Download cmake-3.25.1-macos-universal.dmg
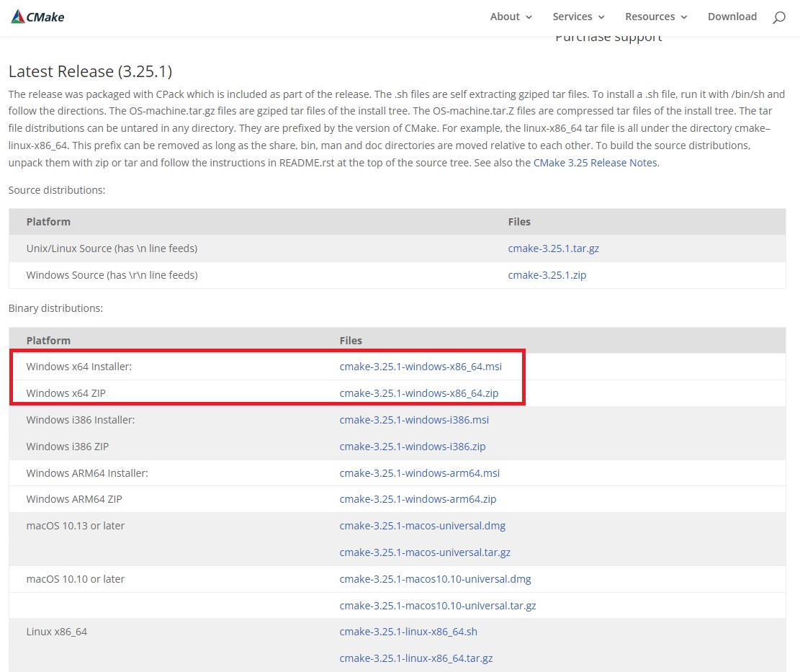Image resolution: width=800 pixels, height=672 pixels. pyautogui.click(x=423, y=526)
